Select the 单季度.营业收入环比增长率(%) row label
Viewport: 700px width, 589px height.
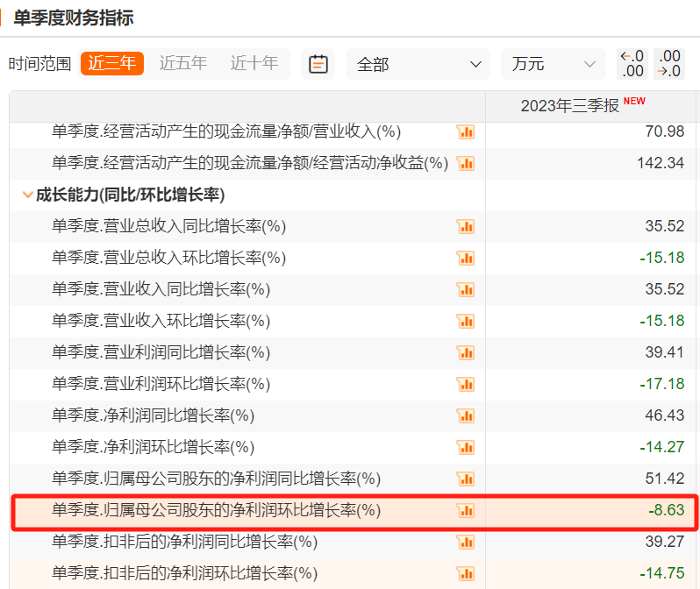[x=161, y=321]
